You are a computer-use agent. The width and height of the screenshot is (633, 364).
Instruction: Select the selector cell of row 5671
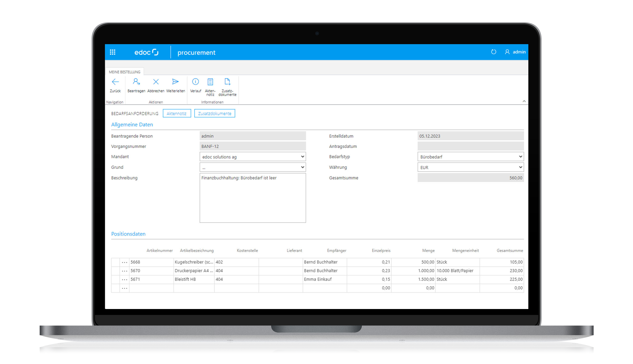(x=115, y=279)
